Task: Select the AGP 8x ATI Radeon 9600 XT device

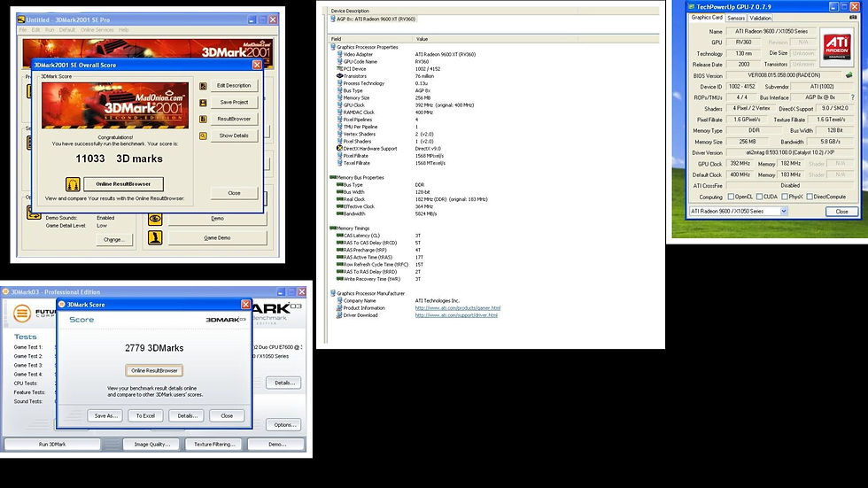Action: pos(376,19)
